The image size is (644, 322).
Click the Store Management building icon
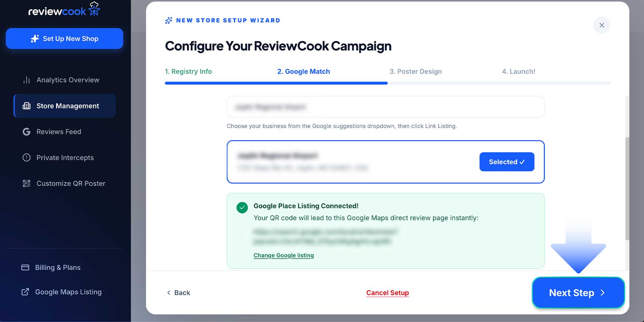pyautogui.click(x=27, y=106)
